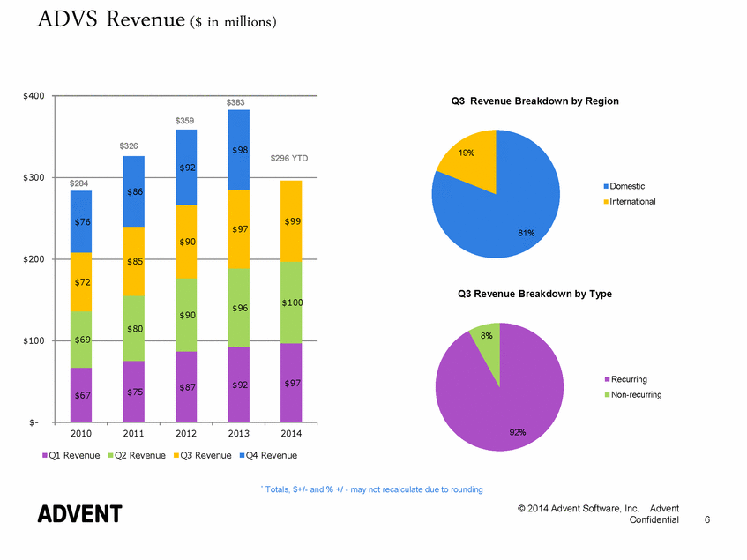Select the Q3 Revenue Breakdown by Region title

535,101
